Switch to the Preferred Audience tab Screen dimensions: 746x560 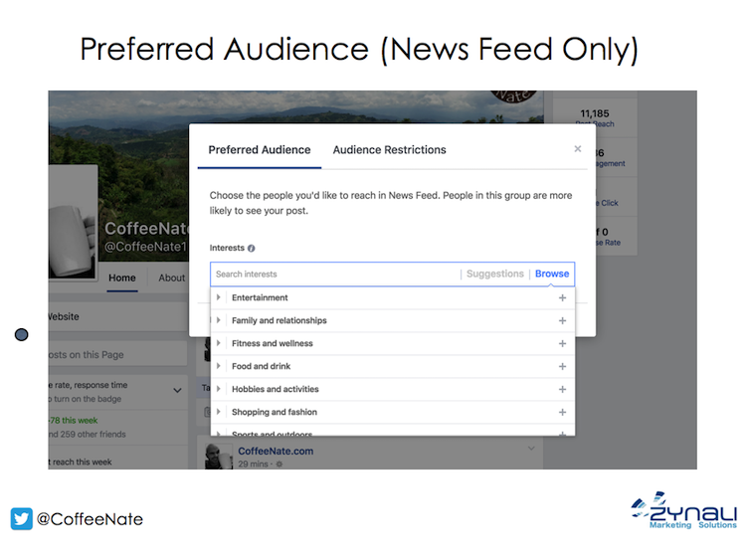(260, 150)
